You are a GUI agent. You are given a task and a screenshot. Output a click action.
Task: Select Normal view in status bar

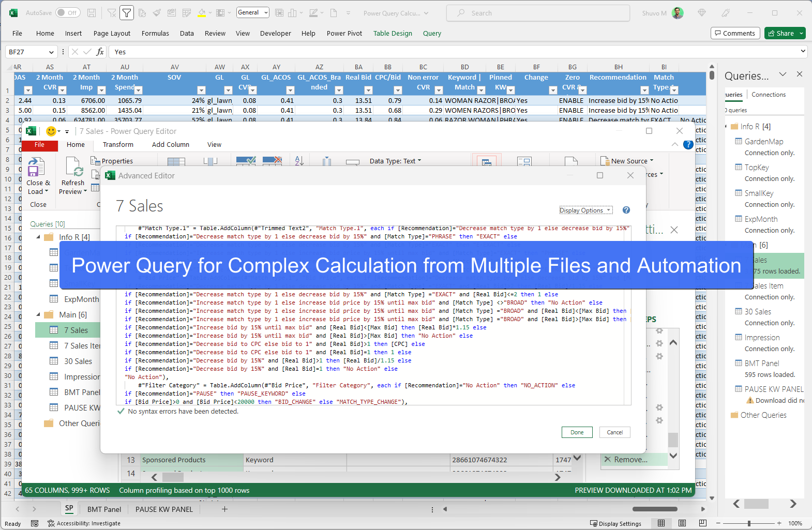click(661, 523)
